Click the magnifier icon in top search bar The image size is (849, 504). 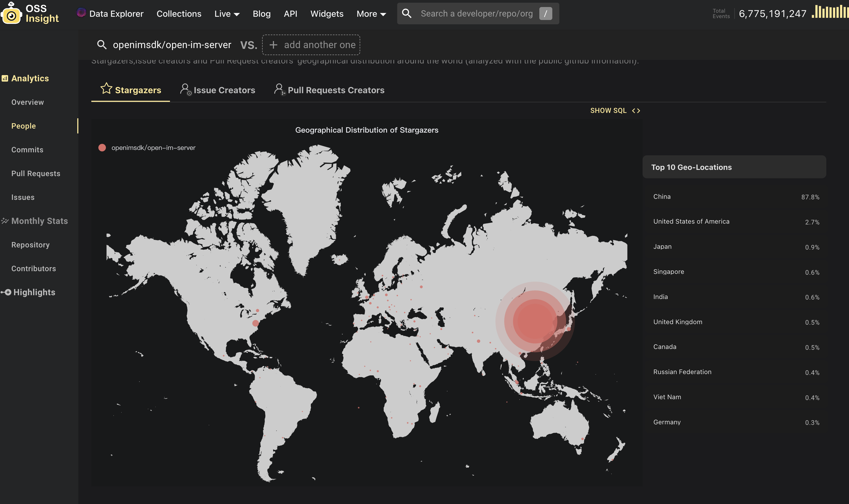click(407, 14)
